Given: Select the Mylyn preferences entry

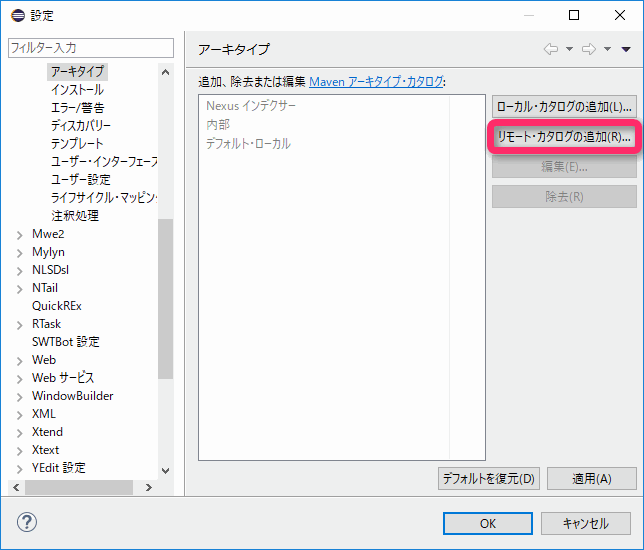Looking at the screenshot, I should [48, 252].
